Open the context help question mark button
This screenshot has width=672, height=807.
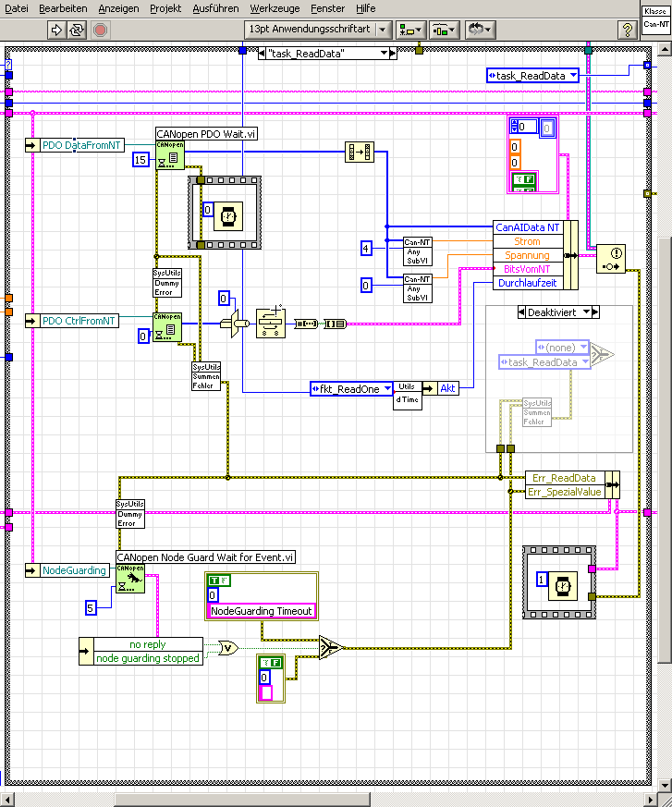point(627,30)
